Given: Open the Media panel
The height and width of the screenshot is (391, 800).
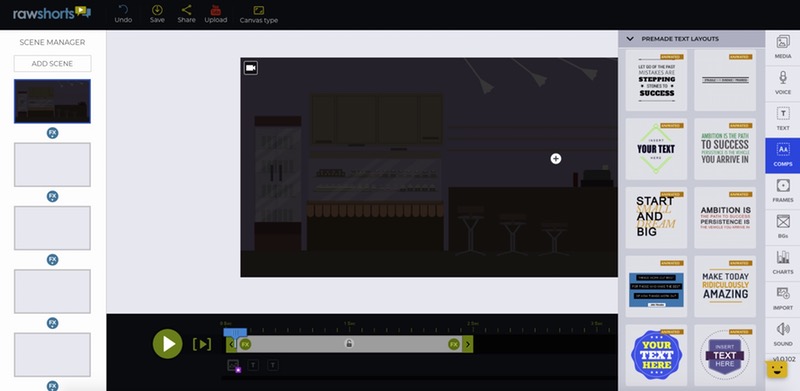Looking at the screenshot, I should point(783,47).
